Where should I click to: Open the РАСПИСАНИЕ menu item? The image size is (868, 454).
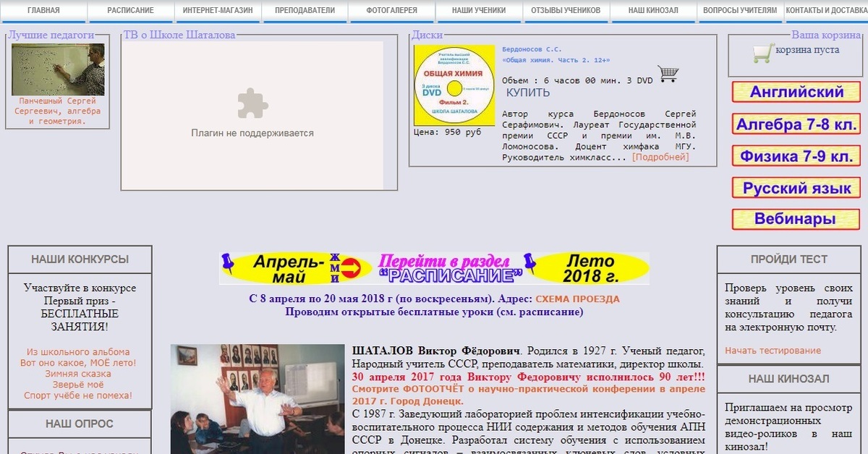[x=130, y=11]
